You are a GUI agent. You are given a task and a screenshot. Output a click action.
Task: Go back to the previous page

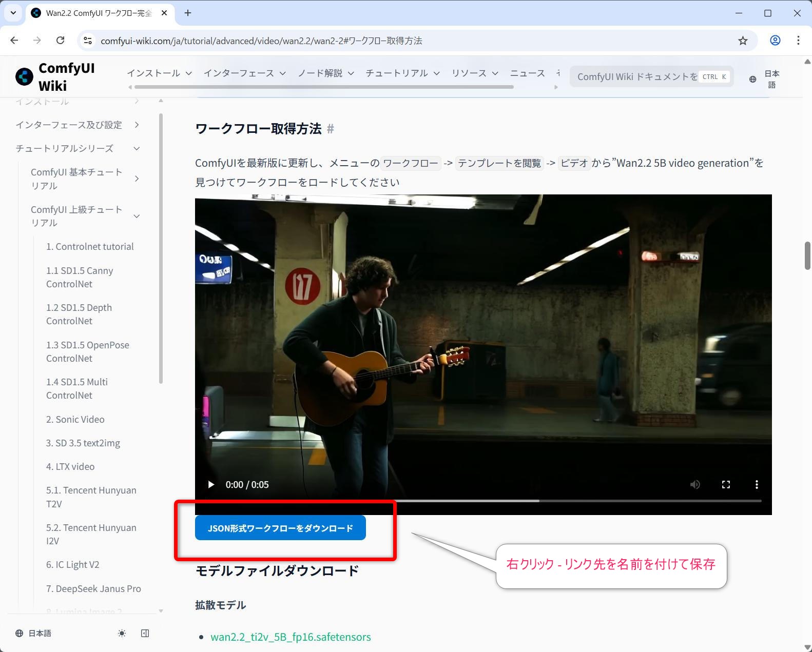pos(14,41)
